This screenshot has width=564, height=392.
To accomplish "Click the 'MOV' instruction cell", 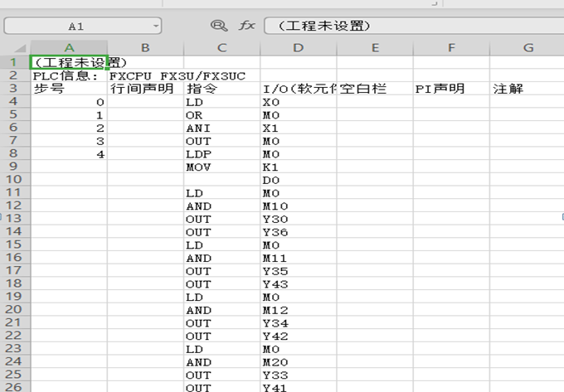I will (222, 167).
